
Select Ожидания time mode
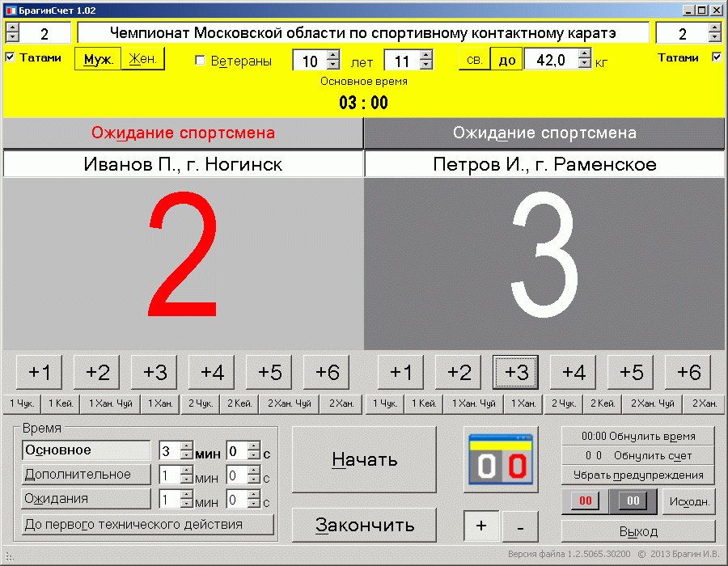(x=87, y=498)
